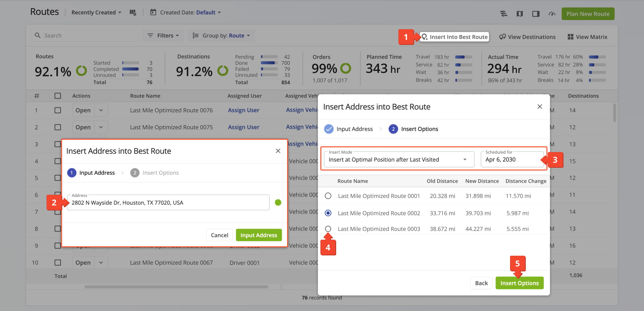The width and height of the screenshot is (644, 311).
Task: Click the green address status indicator
Action: [x=278, y=202]
